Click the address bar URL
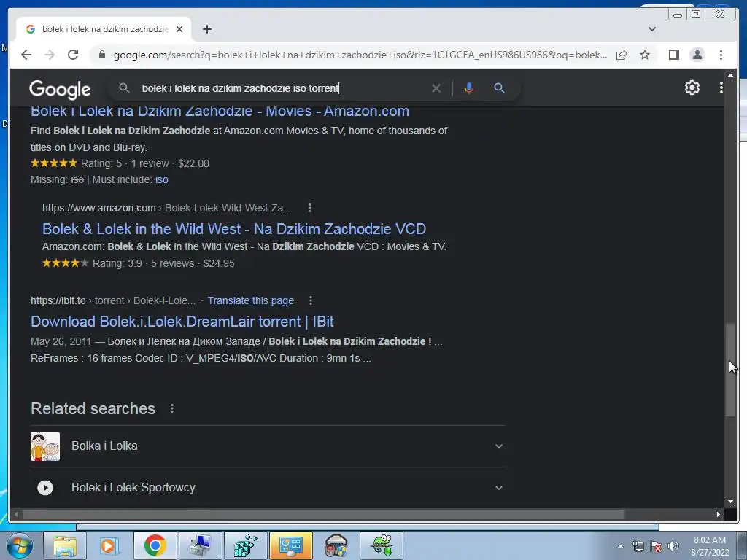The width and height of the screenshot is (747, 560). 360,55
